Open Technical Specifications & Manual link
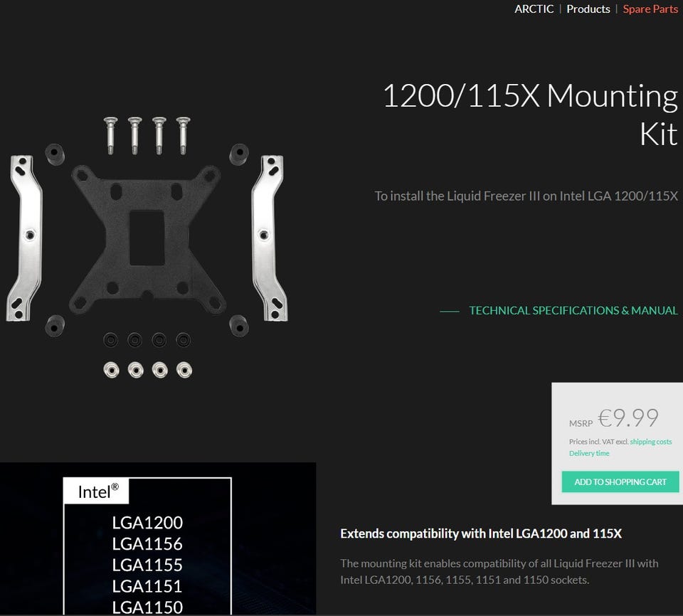The width and height of the screenshot is (683, 616). click(x=573, y=310)
